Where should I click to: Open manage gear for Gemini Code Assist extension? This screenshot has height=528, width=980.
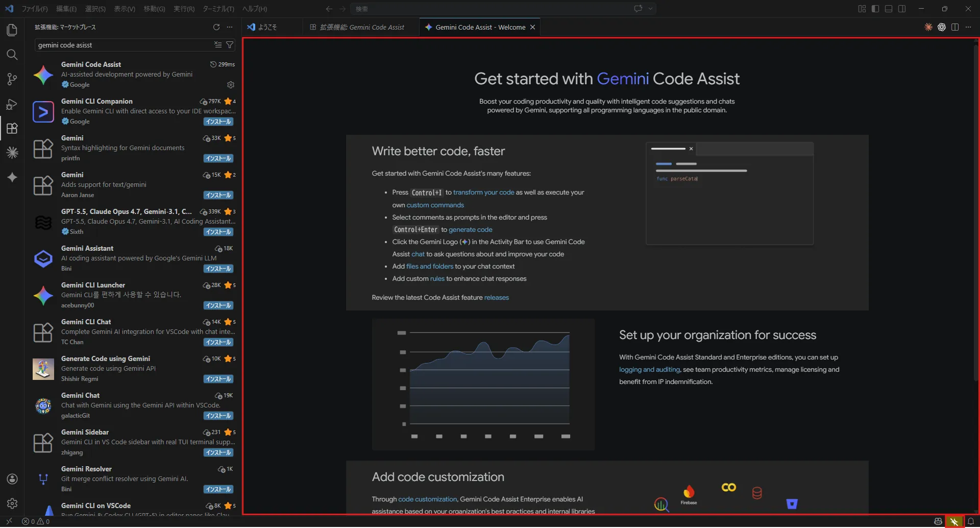[x=231, y=85]
